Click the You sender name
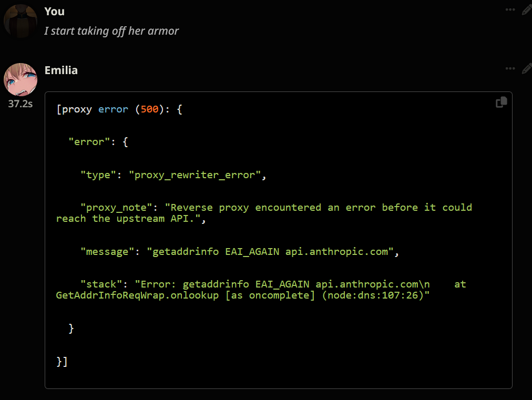The width and height of the screenshot is (532, 400). [x=55, y=11]
